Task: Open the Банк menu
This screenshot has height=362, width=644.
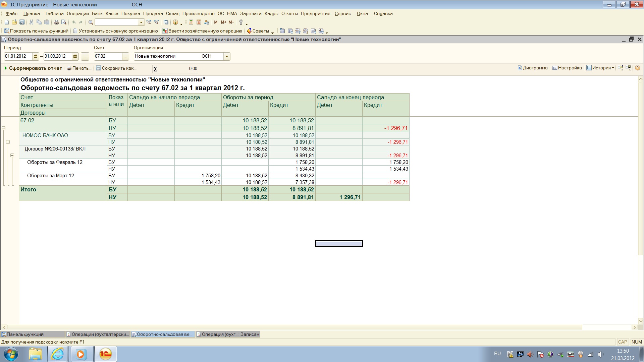Action: pos(97,13)
